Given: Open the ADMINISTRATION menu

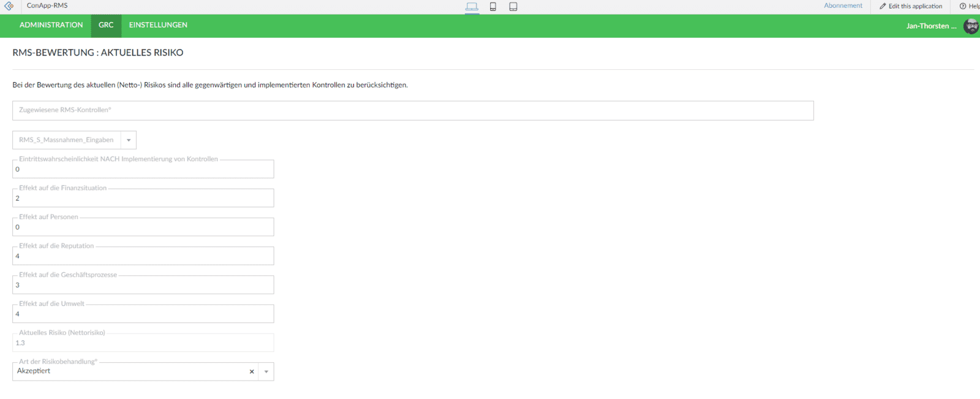Looking at the screenshot, I should pos(51,25).
